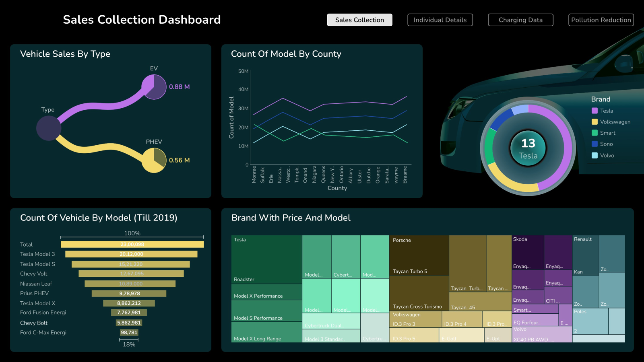Image resolution: width=644 pixels, height=362 pixels.
Task: Click the Tesla legend label
Action: pyautogui.click(x=607, y=111)
